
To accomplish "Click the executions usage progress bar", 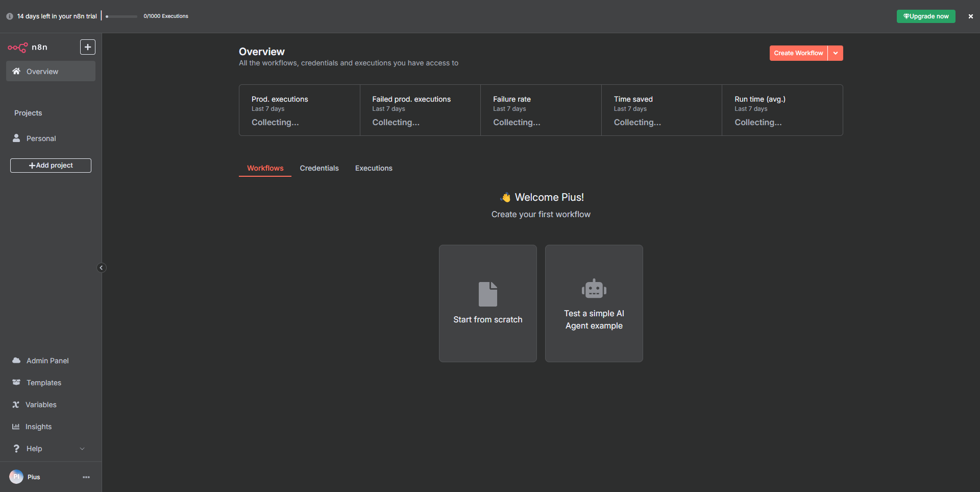I will pos(121,16).
